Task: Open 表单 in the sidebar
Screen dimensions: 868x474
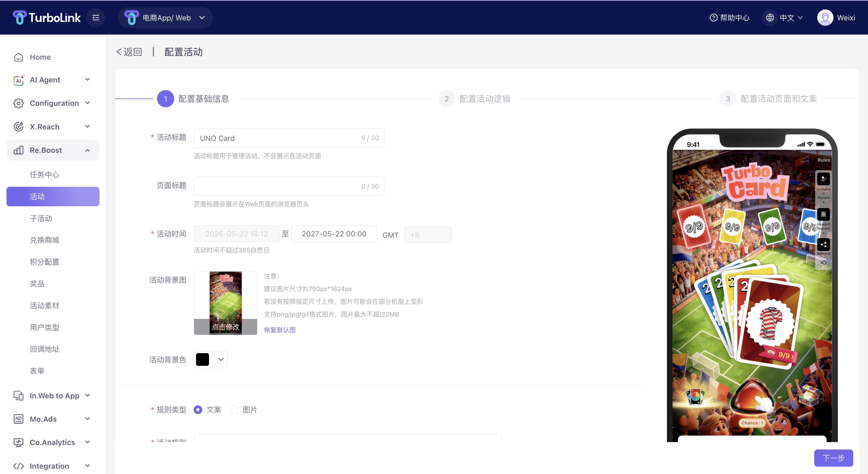Action: (x=37, y=371)
